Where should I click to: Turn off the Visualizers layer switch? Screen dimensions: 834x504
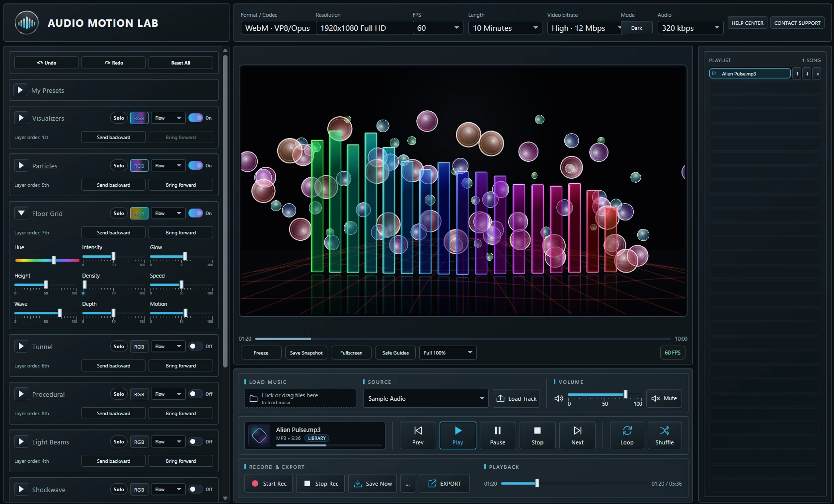click(196, 118)
